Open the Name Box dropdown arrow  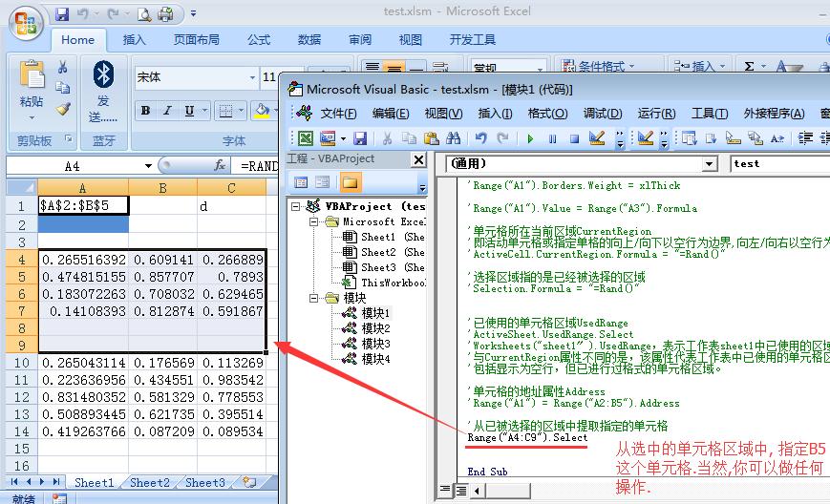pos(148,166)
